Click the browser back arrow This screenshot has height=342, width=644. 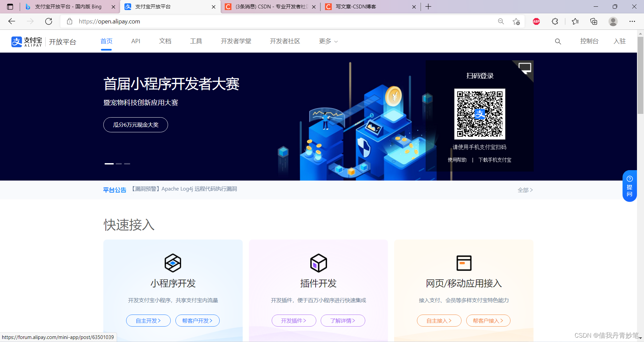pos(12,21)
